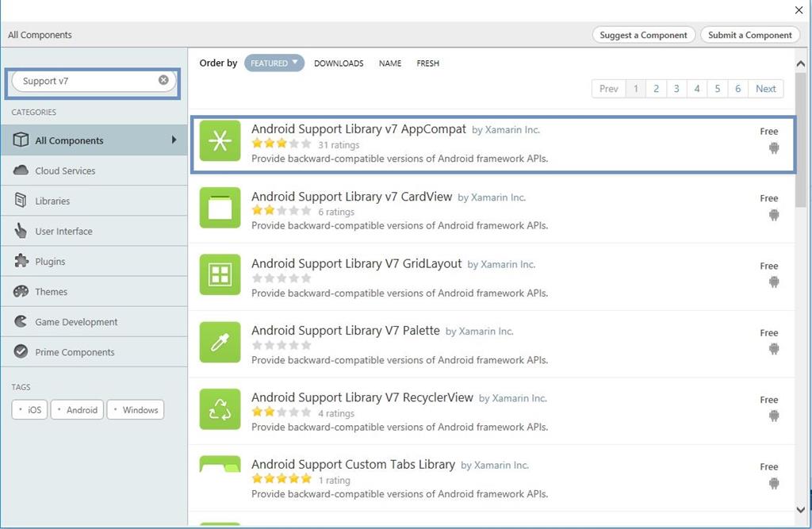Filter by iOS tag

tap(29, 409)
